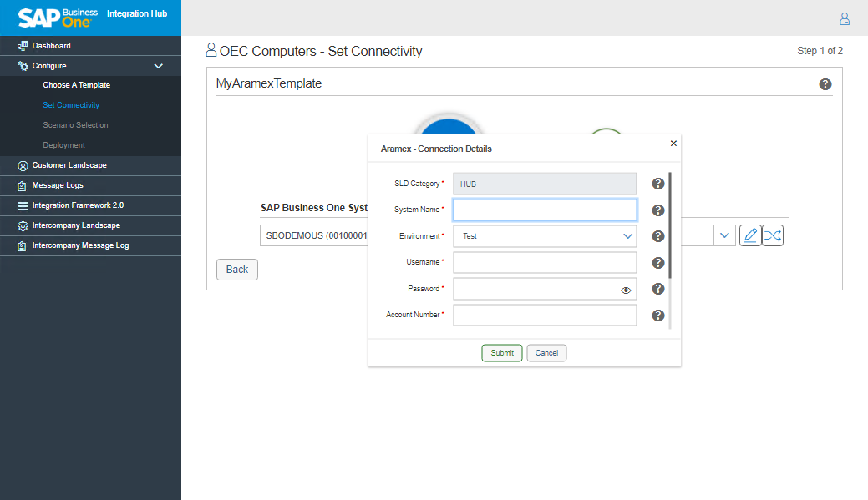Collapse the Configure menu section
Screen dimensions: 868x500
tap(158, 66)
